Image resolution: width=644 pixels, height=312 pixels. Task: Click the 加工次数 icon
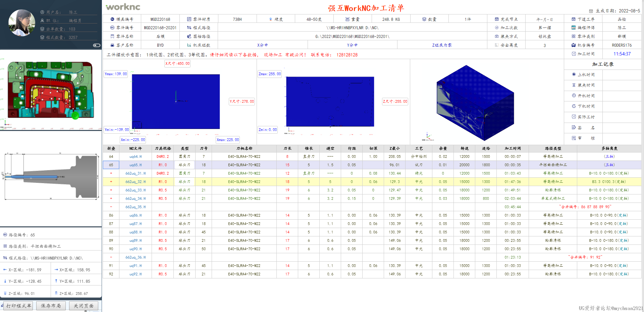(x=497, y=28)
